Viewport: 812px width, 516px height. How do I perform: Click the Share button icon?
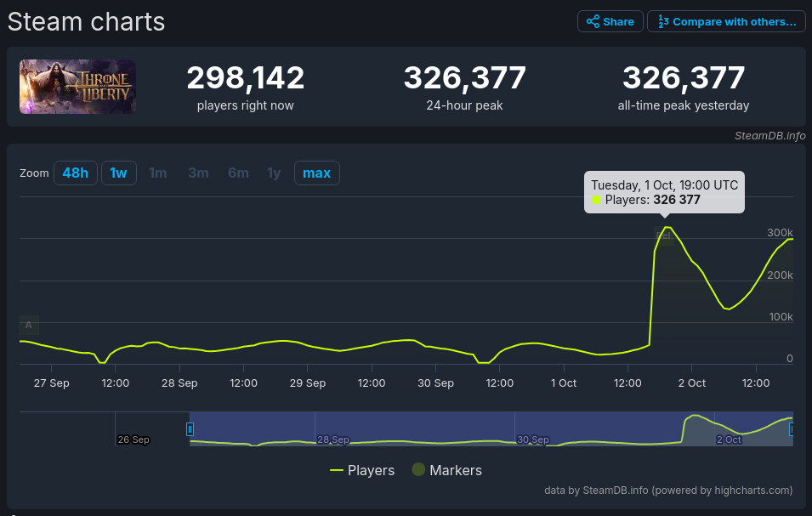593,21
